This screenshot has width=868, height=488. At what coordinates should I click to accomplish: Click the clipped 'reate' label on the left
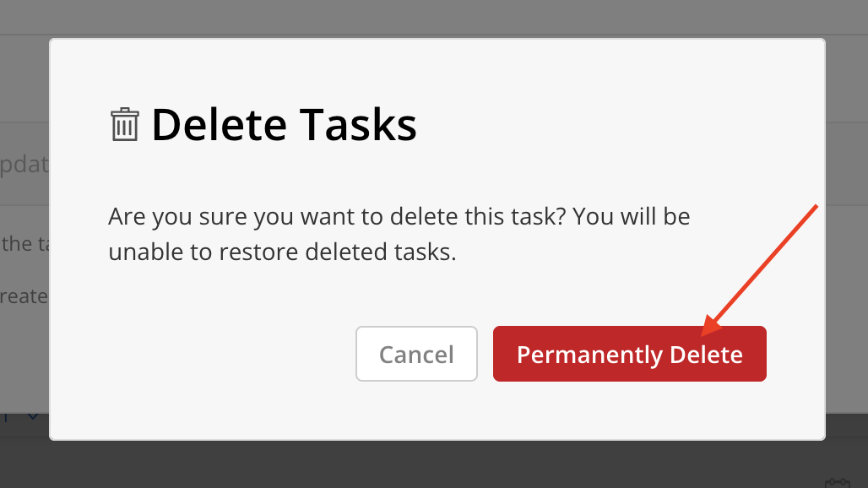24,296
